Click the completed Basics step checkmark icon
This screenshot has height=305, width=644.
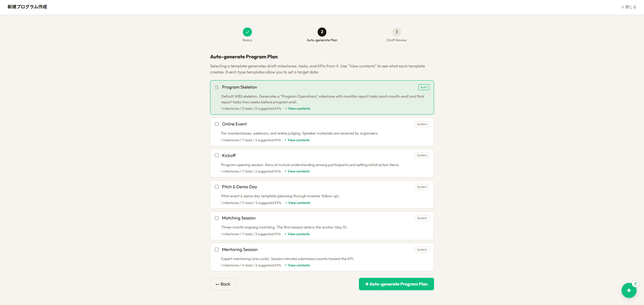(247, 32)
